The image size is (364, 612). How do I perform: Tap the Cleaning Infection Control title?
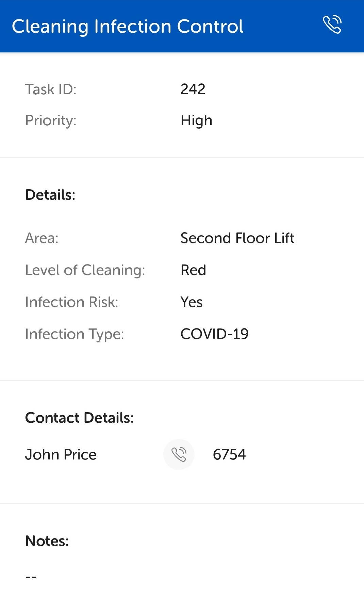click(128, 27)
